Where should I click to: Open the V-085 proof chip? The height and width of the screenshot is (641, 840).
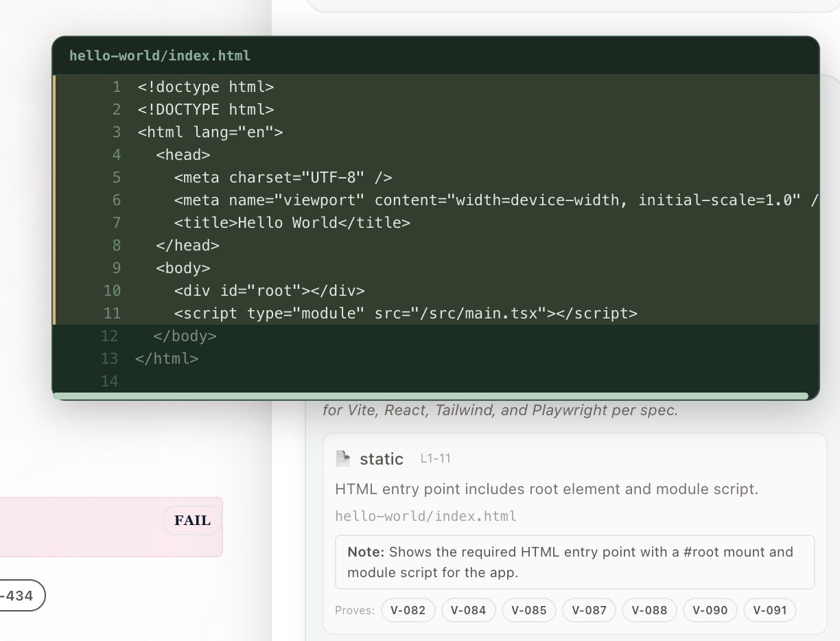pos(529,610)
